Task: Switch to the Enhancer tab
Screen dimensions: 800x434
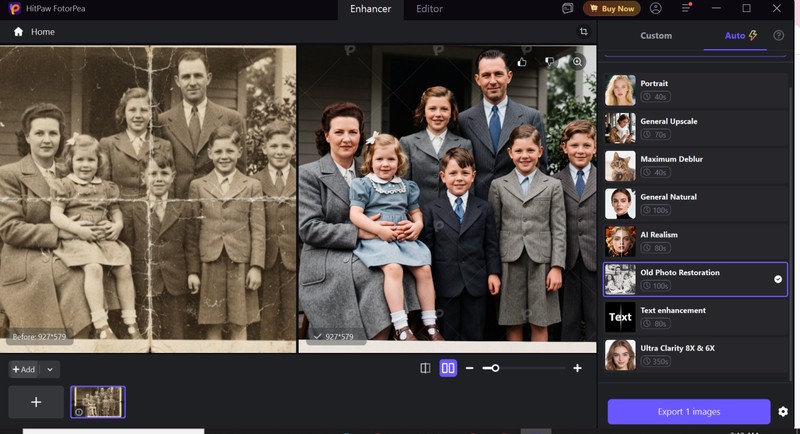Action: point(370,9)
